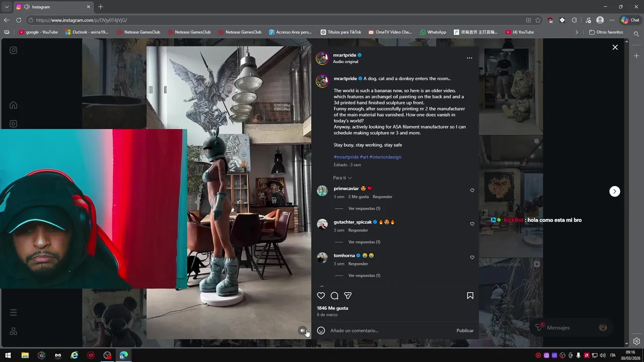Open a new browser tab with the plus
This screenshot has width=644, height=362.
[x=101, y=7]
